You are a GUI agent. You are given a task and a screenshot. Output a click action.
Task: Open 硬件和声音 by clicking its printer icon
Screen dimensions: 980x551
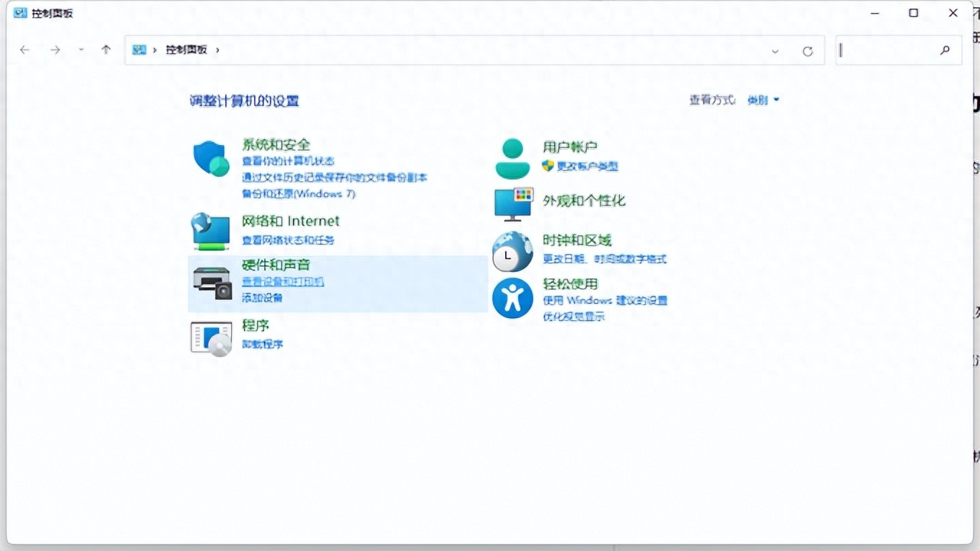[210, 280]
